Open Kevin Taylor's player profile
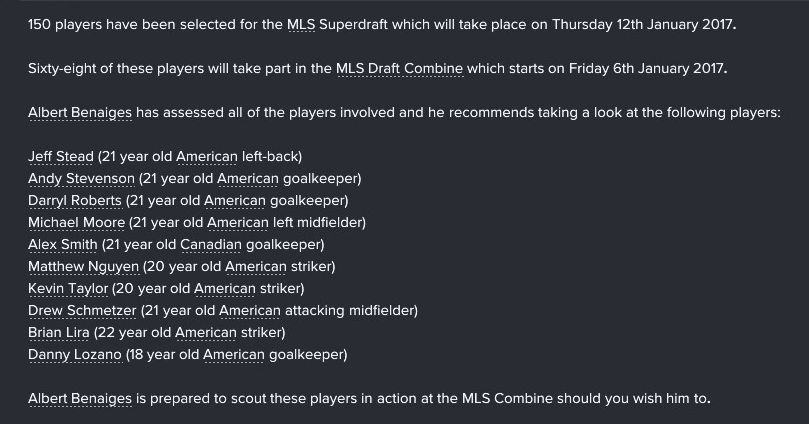809x424 pixels. (68, 288)
